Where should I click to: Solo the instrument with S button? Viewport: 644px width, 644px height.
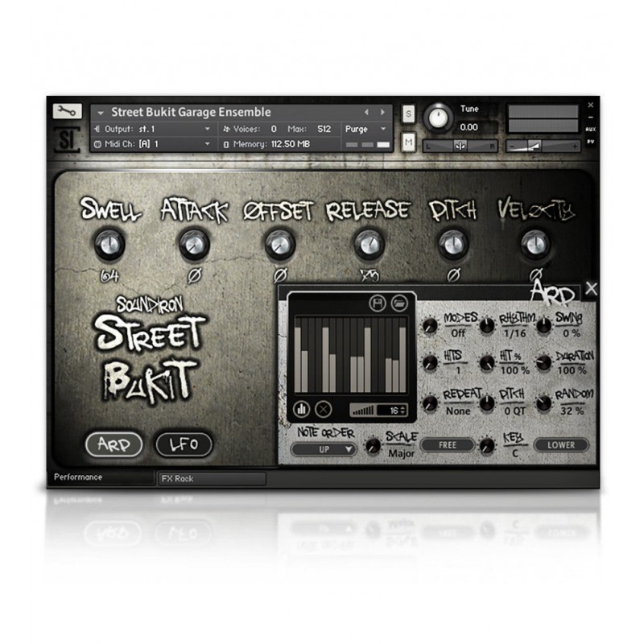(408, 114)
